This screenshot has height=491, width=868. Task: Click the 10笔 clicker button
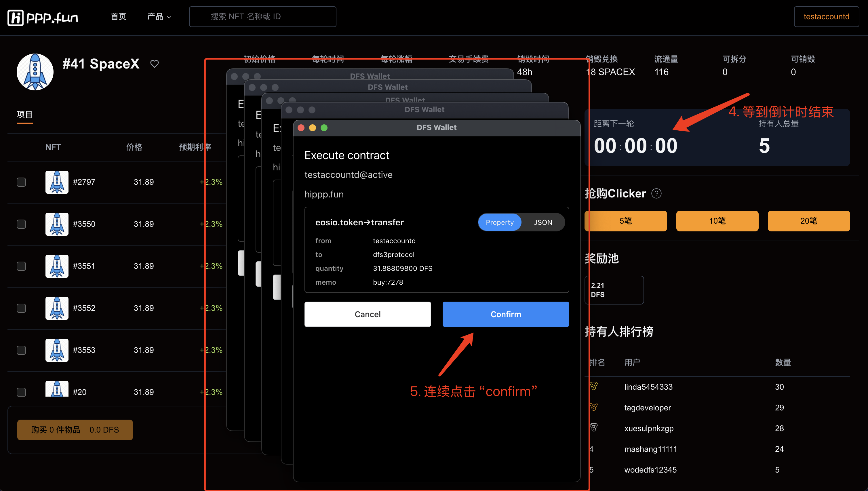click(x=717, y=221)
